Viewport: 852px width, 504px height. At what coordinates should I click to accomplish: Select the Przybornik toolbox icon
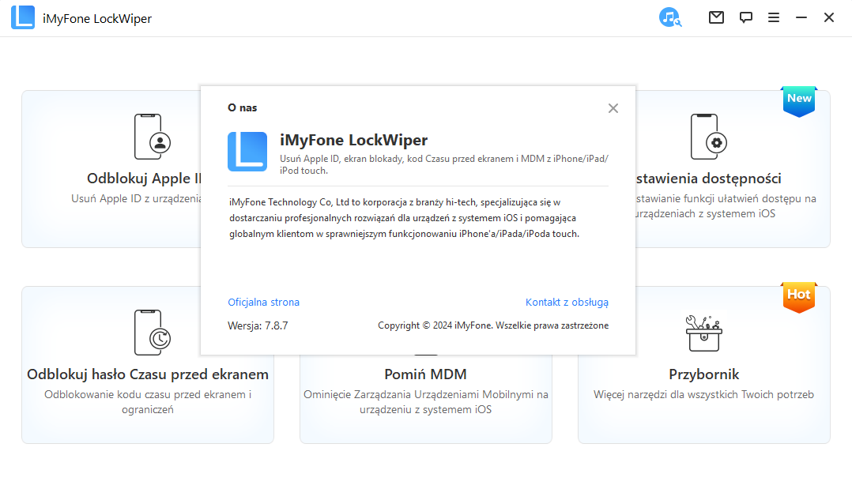click(703, 333)
